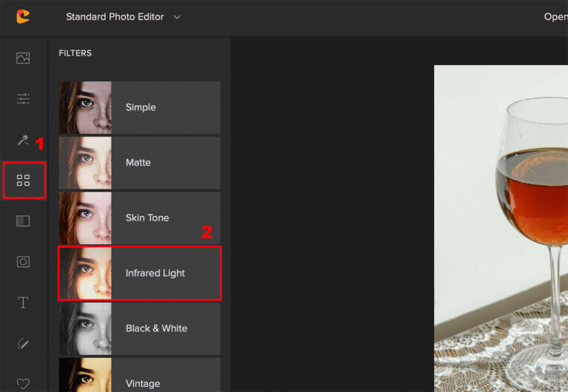568x392 pixels.
Task: Select the Text tool icon
Action: pyautogui.click(x=23, y=303)
